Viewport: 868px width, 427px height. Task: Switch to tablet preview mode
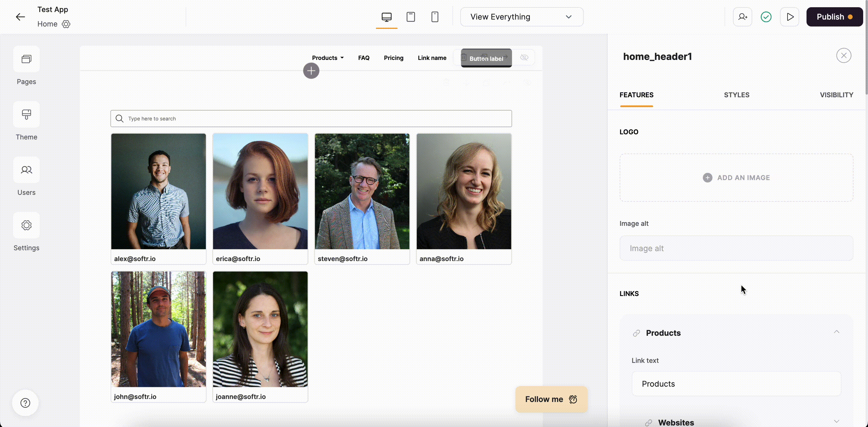[x=411, y=17]
